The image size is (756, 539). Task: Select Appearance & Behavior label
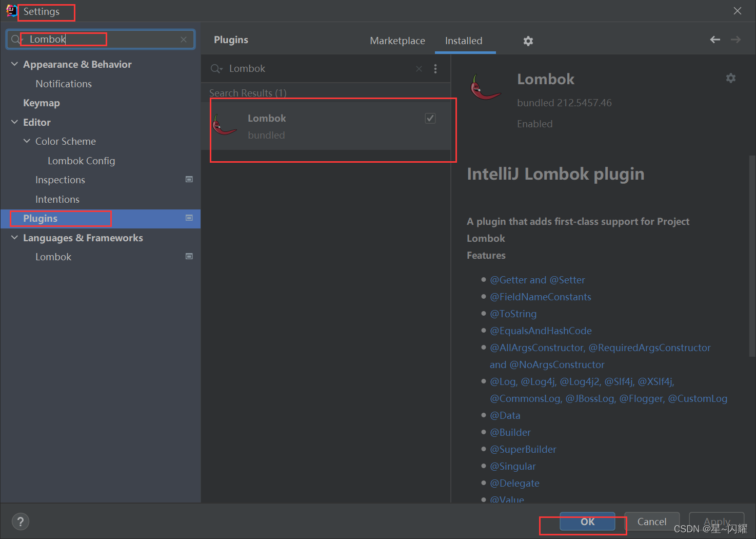pyautogui.click(x=77, y=64)
